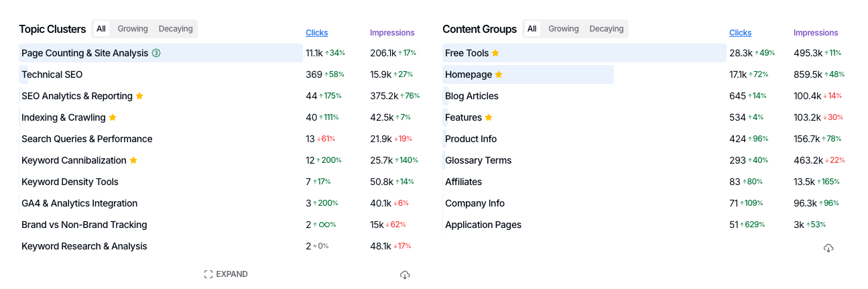The image size is (868, 289).
Task: Click the count badge on Page Counting & Site Analysis
Action: pos(156,53)
